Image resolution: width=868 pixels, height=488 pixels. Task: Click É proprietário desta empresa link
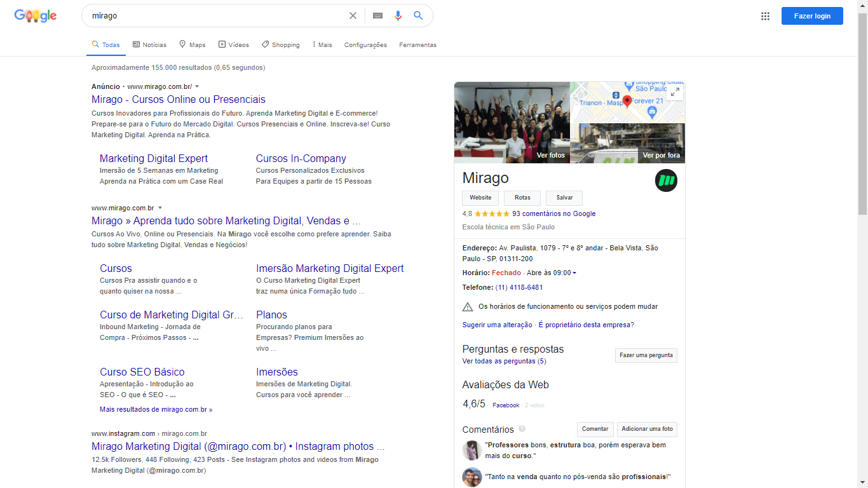(x=586, y=325)
